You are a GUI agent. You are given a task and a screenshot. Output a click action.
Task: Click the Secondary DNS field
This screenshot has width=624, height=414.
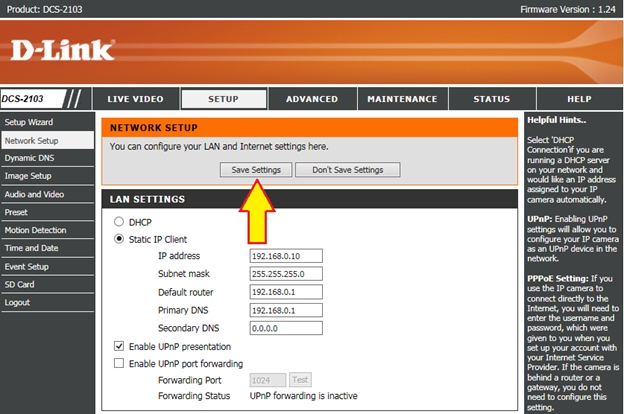[285, 328]
